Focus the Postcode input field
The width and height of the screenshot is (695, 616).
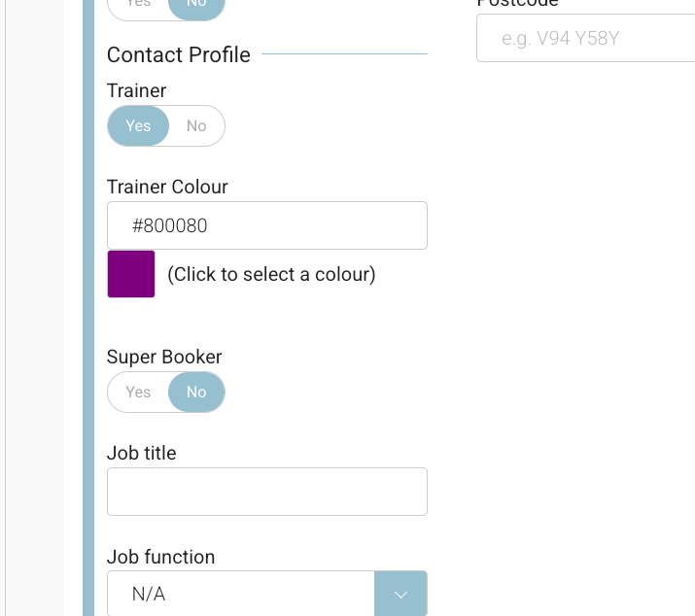click(x=585, y=39)
